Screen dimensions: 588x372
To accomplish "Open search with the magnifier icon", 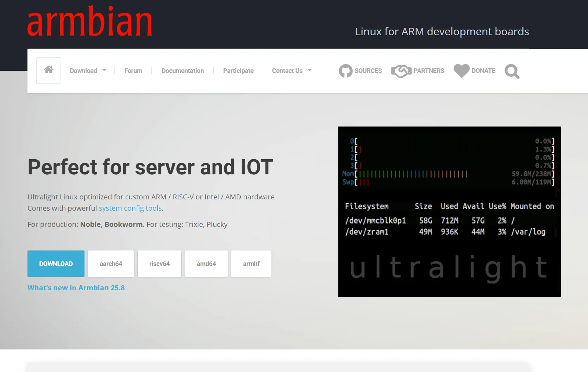I will click(x=512, y=72).
